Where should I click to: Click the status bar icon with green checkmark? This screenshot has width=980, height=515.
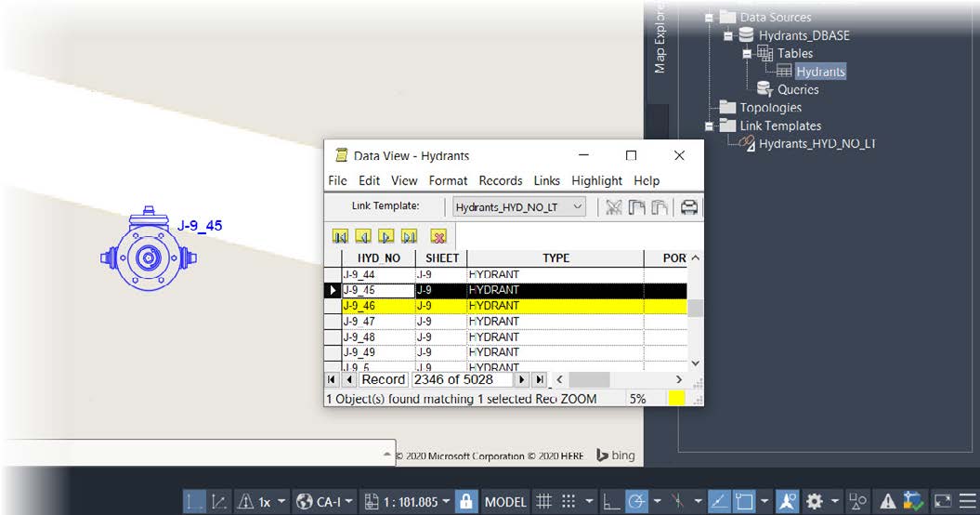point(913,501)
